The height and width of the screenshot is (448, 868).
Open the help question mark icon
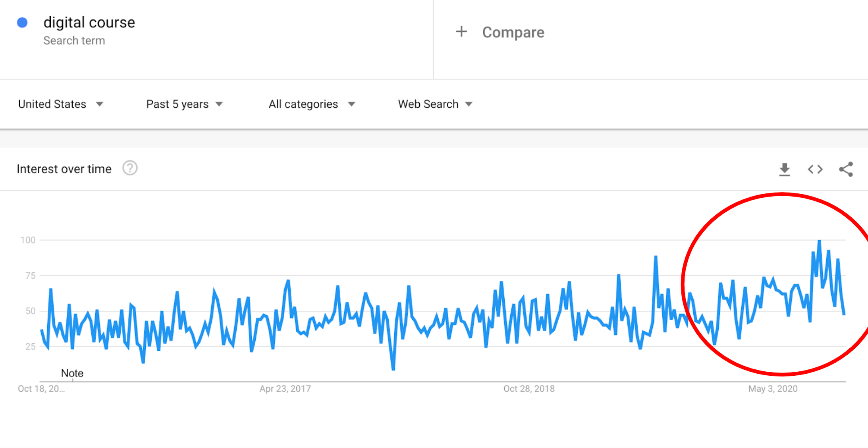pyautogui.click(x=130, y=168)
